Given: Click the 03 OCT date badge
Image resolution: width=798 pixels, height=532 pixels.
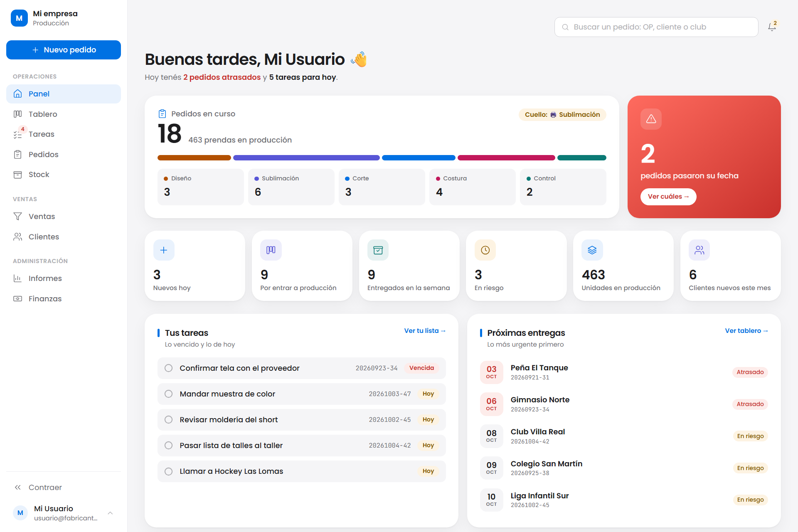Looking at the screenshot, I should [492, 372].
